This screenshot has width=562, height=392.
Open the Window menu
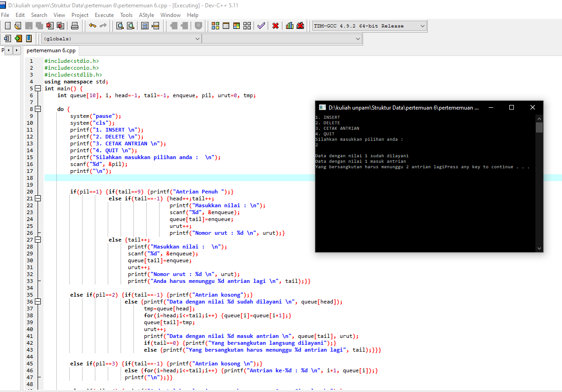point(170,15)
